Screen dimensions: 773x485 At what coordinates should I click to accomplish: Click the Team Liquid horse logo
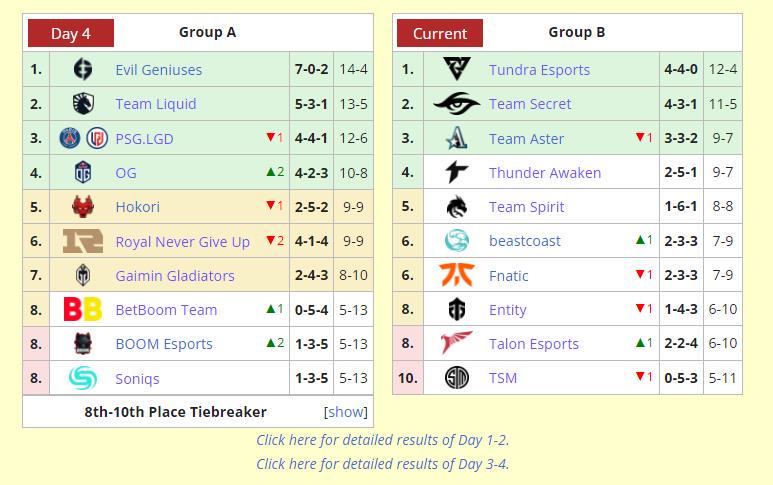[x=83, y=104]
